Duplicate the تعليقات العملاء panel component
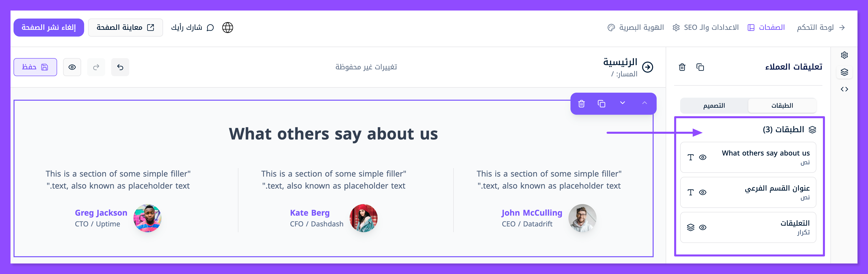868x274 pixels. click(x=700, y=67)
